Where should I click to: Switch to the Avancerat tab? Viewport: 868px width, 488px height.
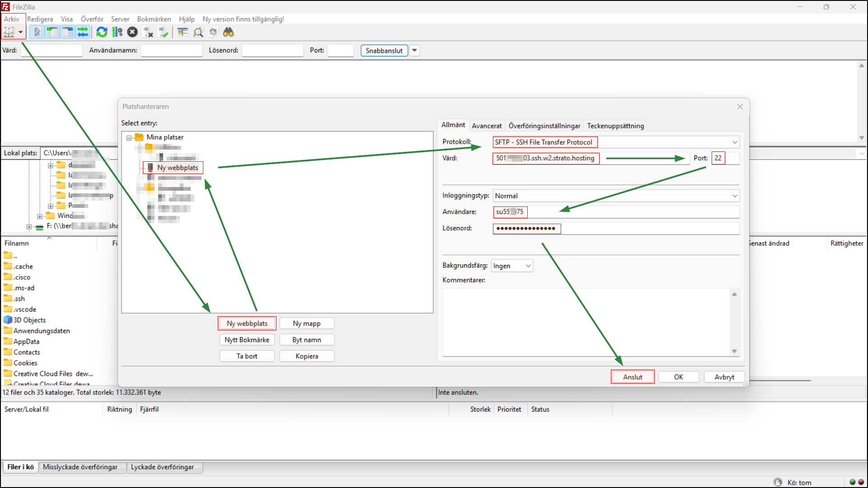pyautogui.click(x=487, y=126)
